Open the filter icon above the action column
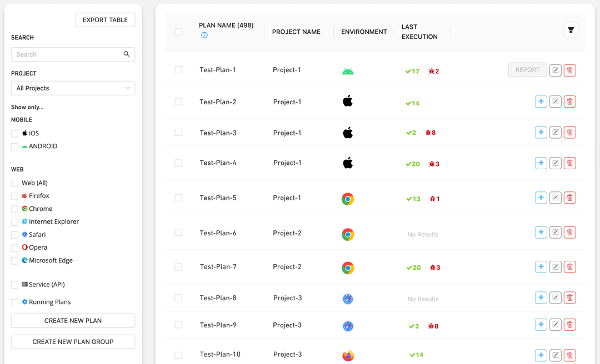 tap(571, 29)
